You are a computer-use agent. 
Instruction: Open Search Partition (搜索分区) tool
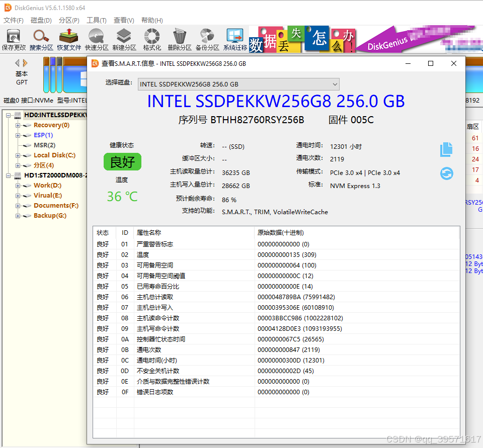tap(41, 39)
